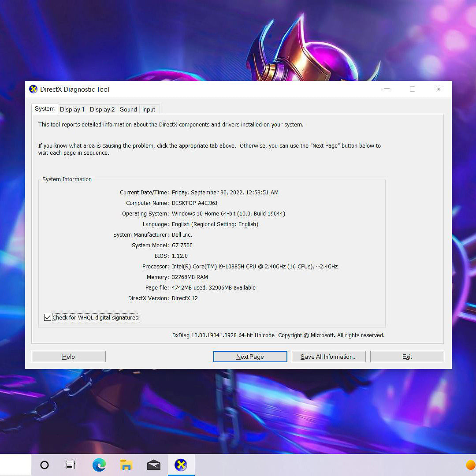
Task: Click the orange circle icon in the taskbar corner
Action: (x=470, y=465)
